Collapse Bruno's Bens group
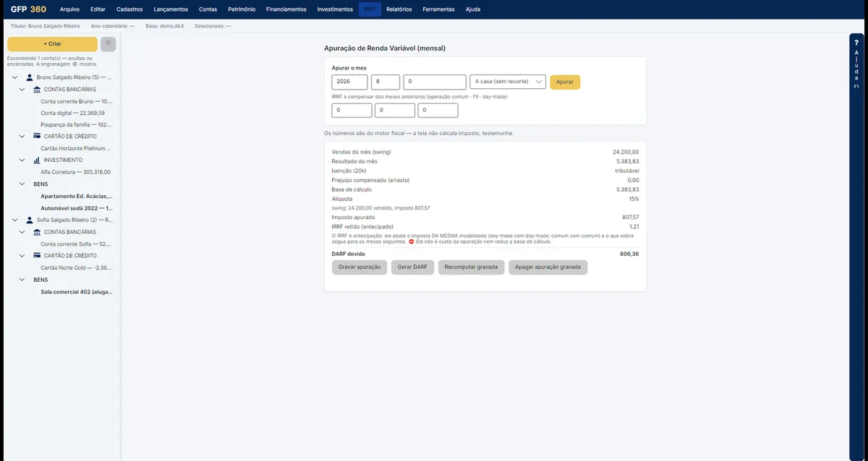868x461 pixels. [22, 184]
